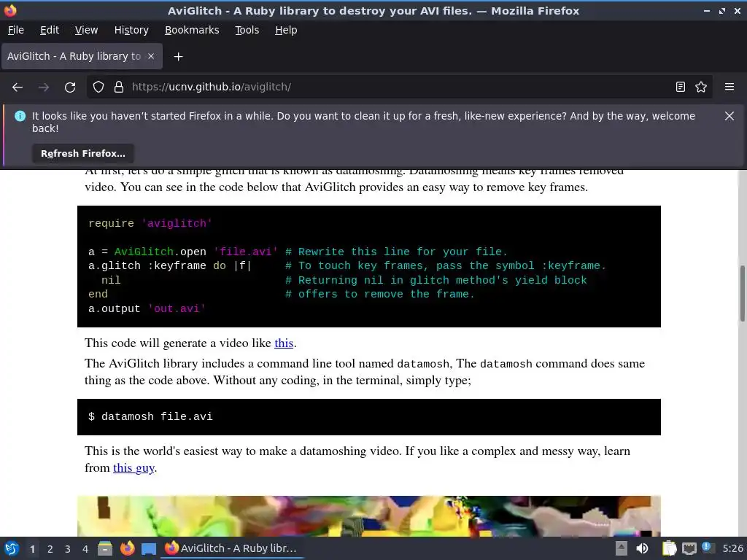747x560 pixels.
Task: Switch to workspace 1
Action: (32, 549)
